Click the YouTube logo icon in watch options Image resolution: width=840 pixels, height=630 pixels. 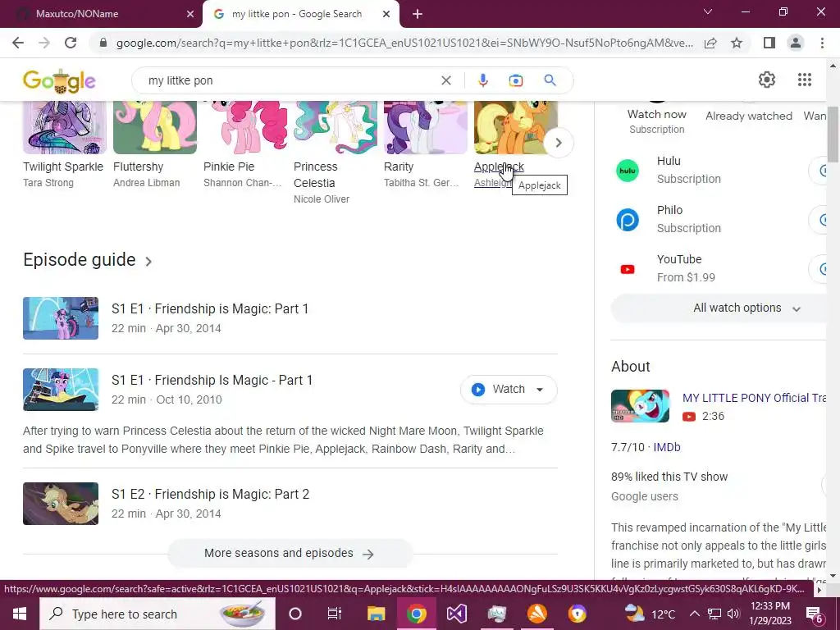point(628,269)
